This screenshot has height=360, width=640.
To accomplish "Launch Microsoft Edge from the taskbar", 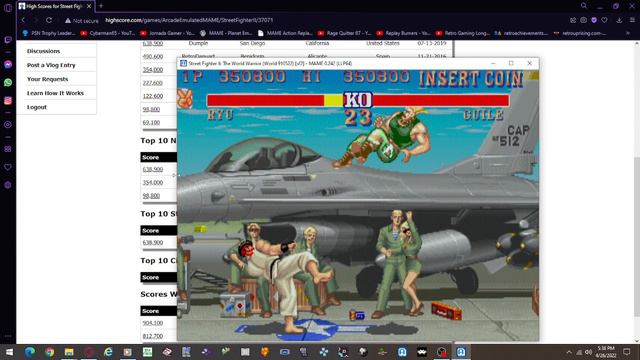I will pyautogui.click(x=29, y=352).
